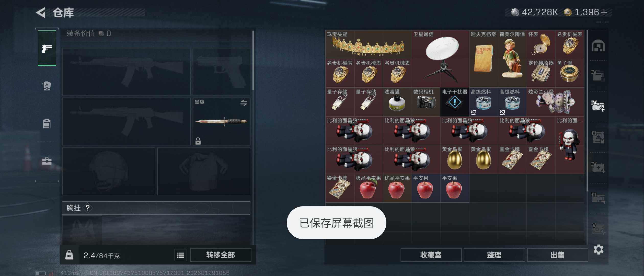644x276 pixels.
Task: Select the 珠宝头冠 tiara item
Action: pos(369,44)
